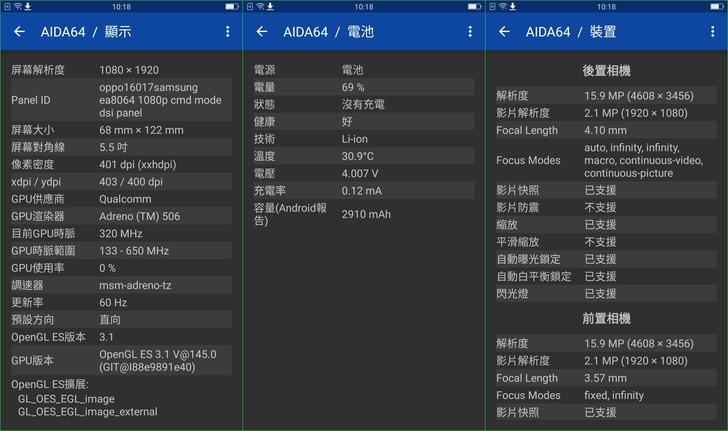The height and width of the screenshot is (431, 728).
Task: Select the 後置相機 section header
Action: coord(606,71)
